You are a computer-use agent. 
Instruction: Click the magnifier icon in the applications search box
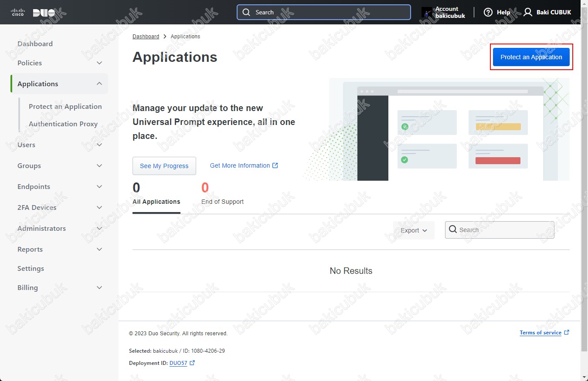click(453, 229)
